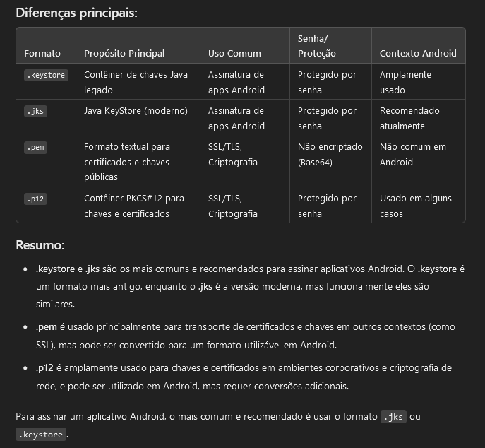
Task: Click the Resumo heading
Action: point(40,245)
